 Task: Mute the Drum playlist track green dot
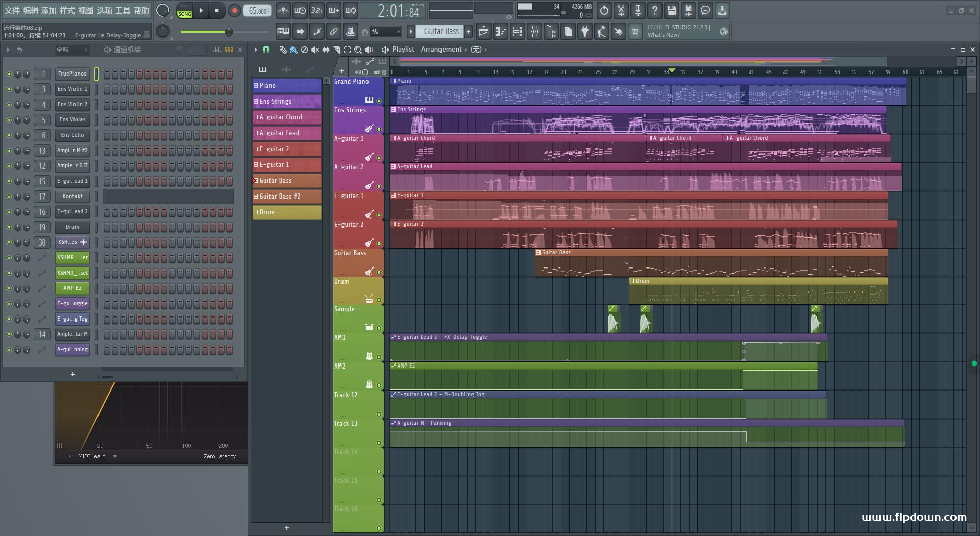tap(379, 300)
